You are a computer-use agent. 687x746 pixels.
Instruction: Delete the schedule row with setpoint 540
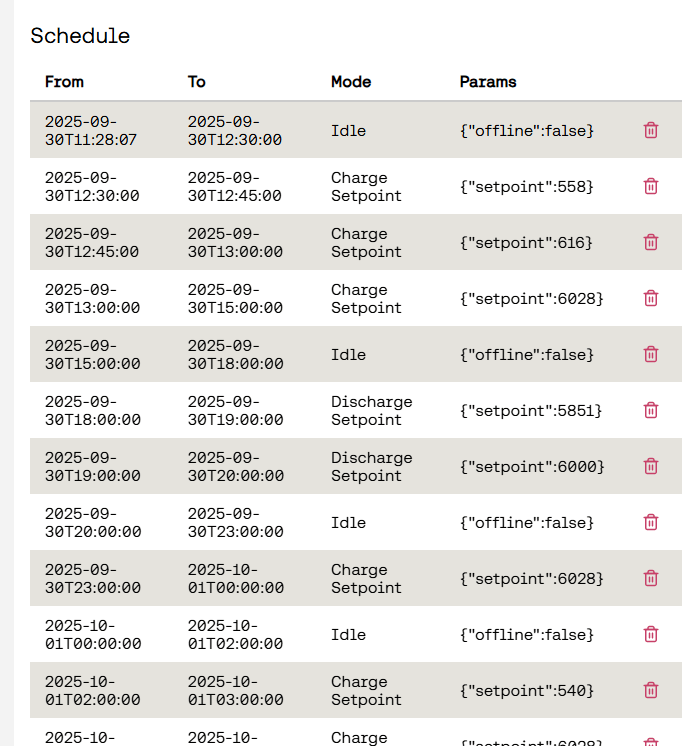[651, 690]
